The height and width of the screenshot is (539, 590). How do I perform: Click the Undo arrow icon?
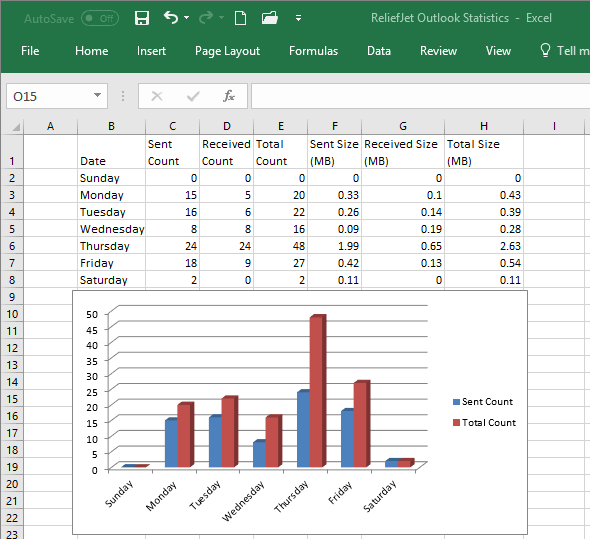click(x=171, y=17)
